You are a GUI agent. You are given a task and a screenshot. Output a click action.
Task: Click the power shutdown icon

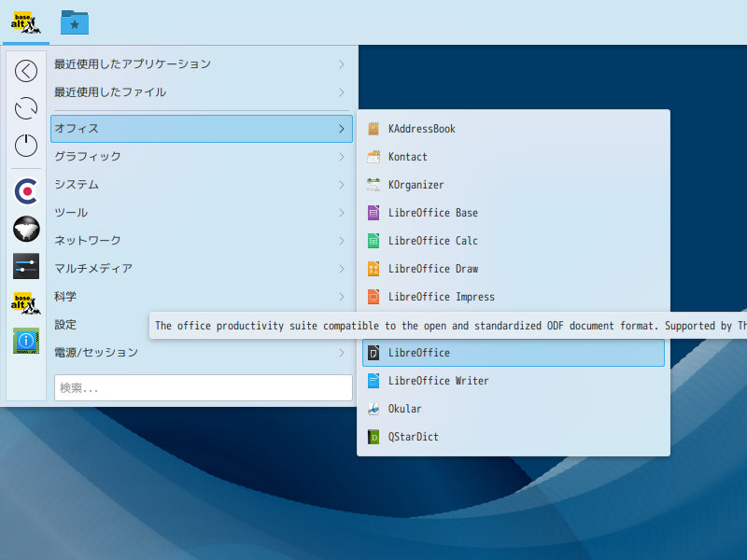tap(26, 146)
